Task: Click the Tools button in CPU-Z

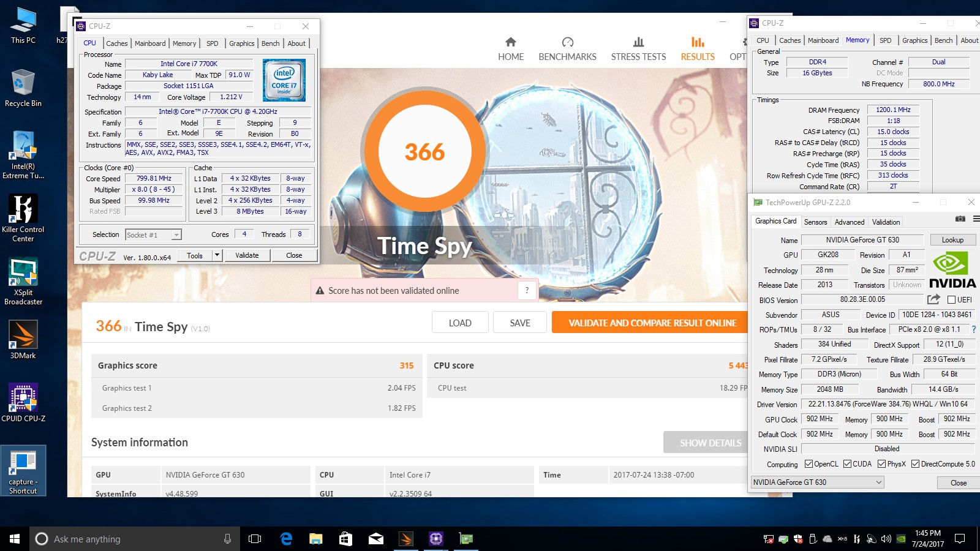Action: [195, 255]
